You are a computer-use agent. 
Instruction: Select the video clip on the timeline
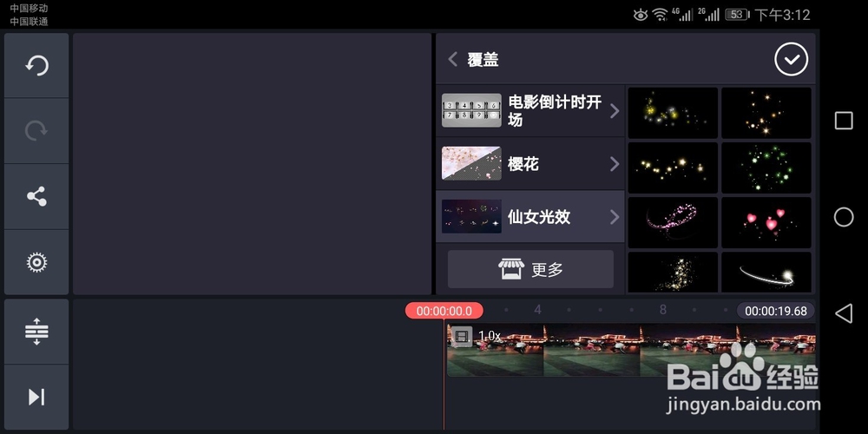coord(631,351)
